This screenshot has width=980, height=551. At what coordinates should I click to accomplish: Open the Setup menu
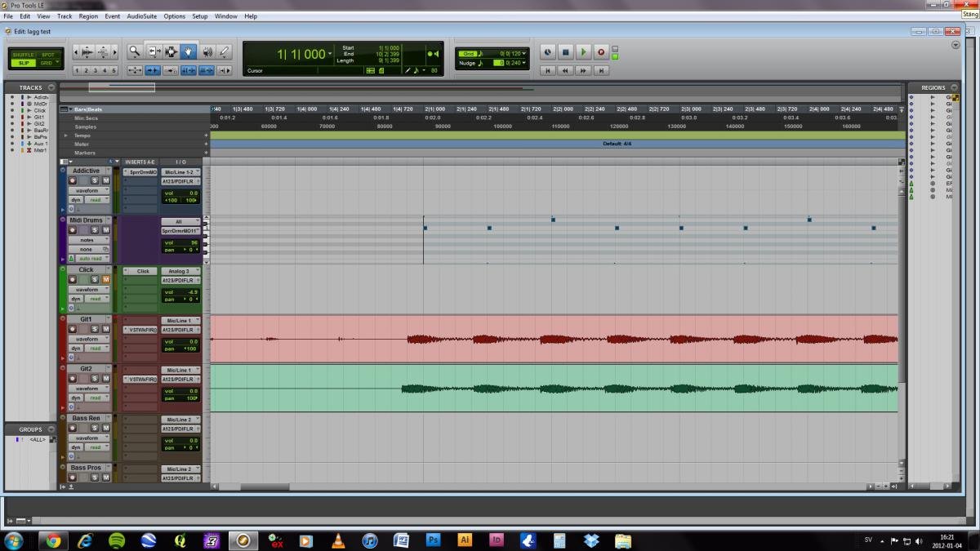[199, 16]
